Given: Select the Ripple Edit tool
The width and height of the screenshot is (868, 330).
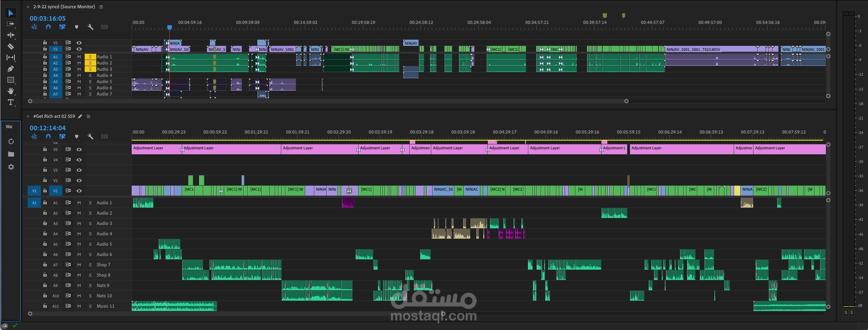Looking at the screenshot, I should point(11,35).
